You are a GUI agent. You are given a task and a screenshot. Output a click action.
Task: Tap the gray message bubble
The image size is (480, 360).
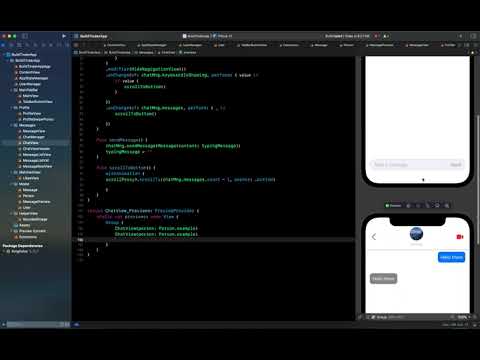(x=383, y=279)
